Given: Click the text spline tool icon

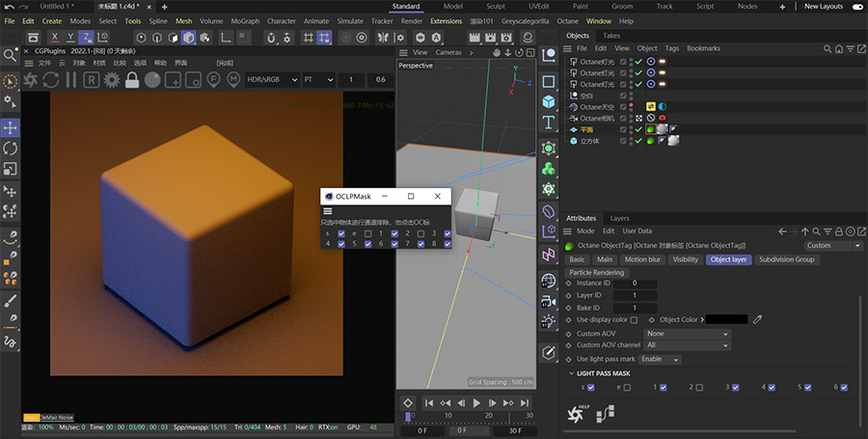Looking at the screenshot, I should (548, 123).
